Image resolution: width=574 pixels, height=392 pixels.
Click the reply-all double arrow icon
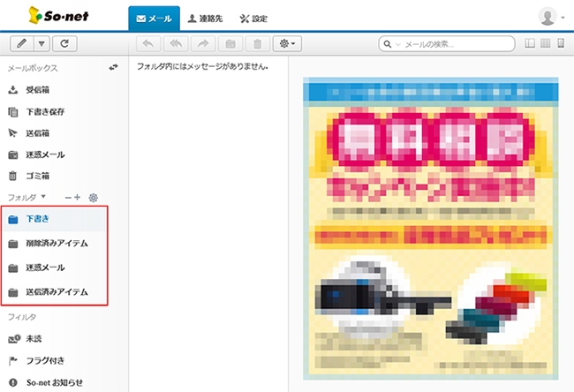[176, 42]
